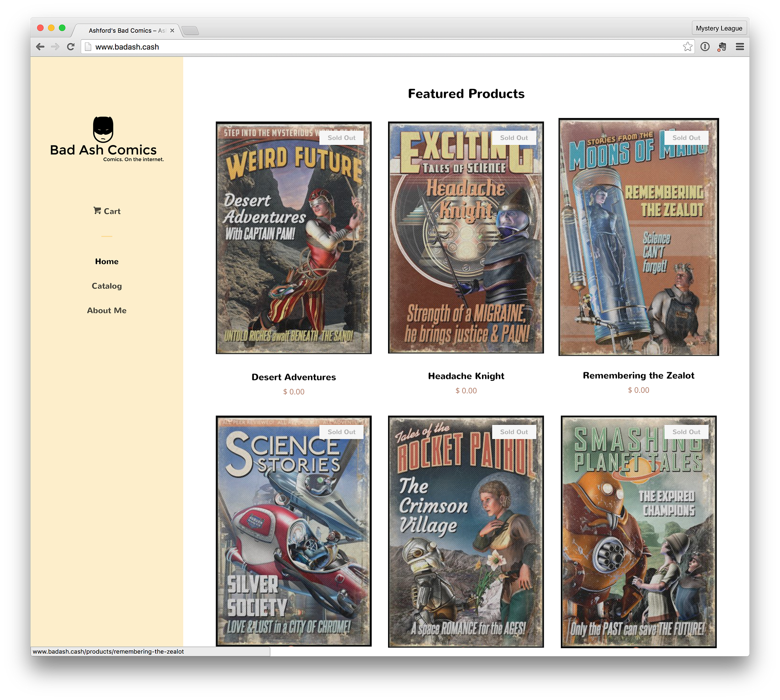The height and width of the screenshot is (700, 780).
Task: Click the Bad Ash Comics mask logo
Action: pyautogui.click(x=103, y=129)
